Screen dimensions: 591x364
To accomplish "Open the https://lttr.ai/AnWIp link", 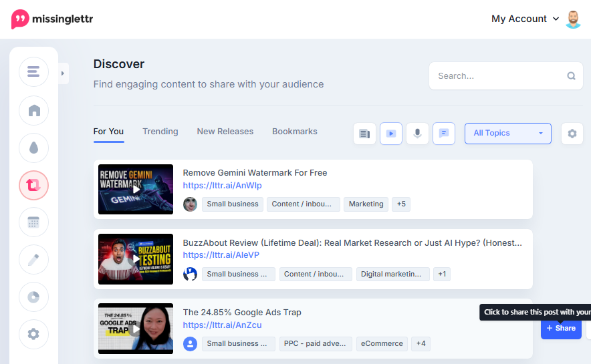I will pyautogui.click(x=222, y=186).
